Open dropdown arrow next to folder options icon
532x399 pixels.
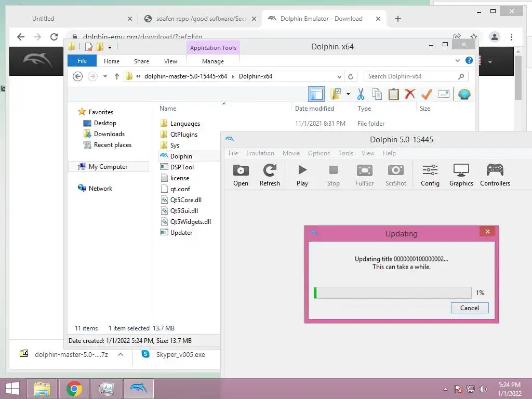[x=348, y=94]
